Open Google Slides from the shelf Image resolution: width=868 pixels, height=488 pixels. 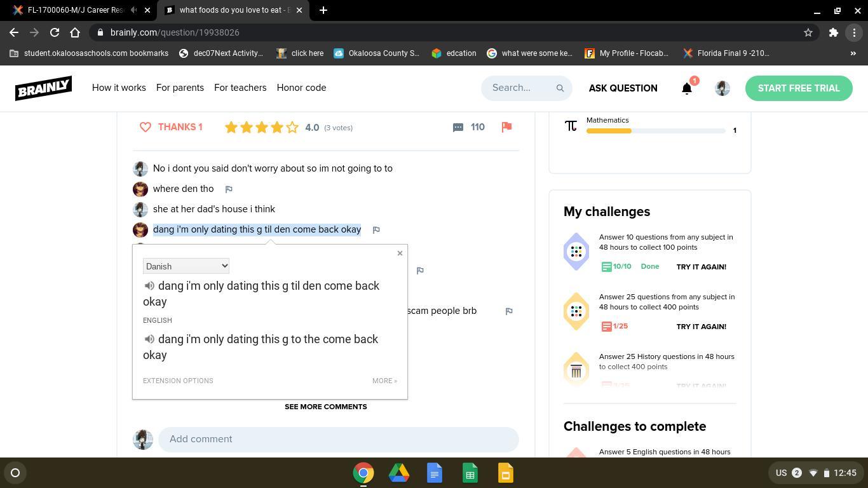[506, 473]
